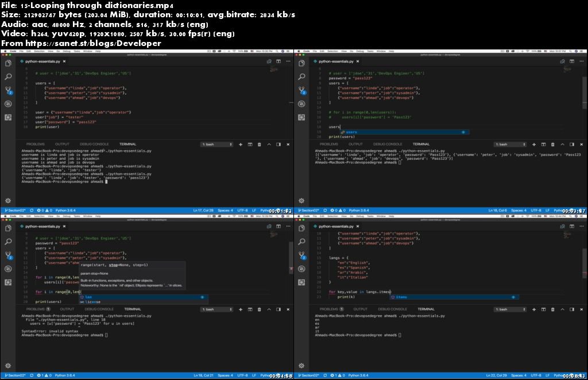Click Ln 18, Col 21 in status bar

pyautogui.click(x=204, y=375)
